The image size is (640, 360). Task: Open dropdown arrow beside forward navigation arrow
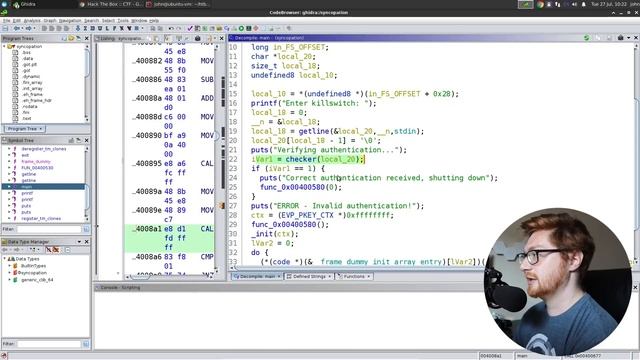pos(34,29)
